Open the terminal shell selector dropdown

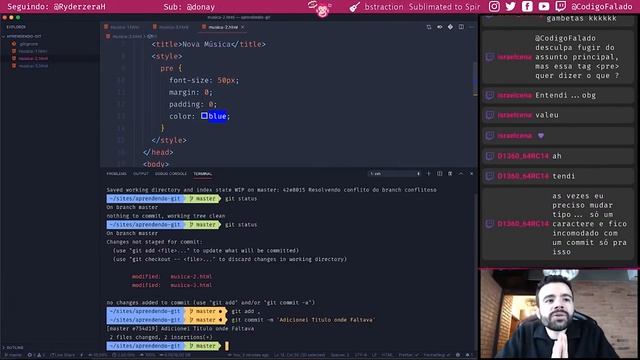[394, 173]
